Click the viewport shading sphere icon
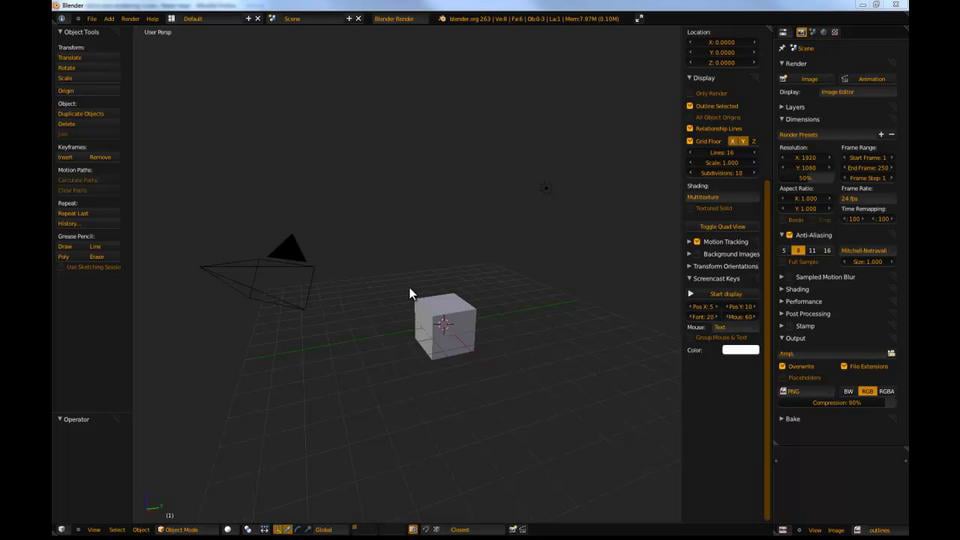This screenshot has height=540, width=960. tap(228, 530)
